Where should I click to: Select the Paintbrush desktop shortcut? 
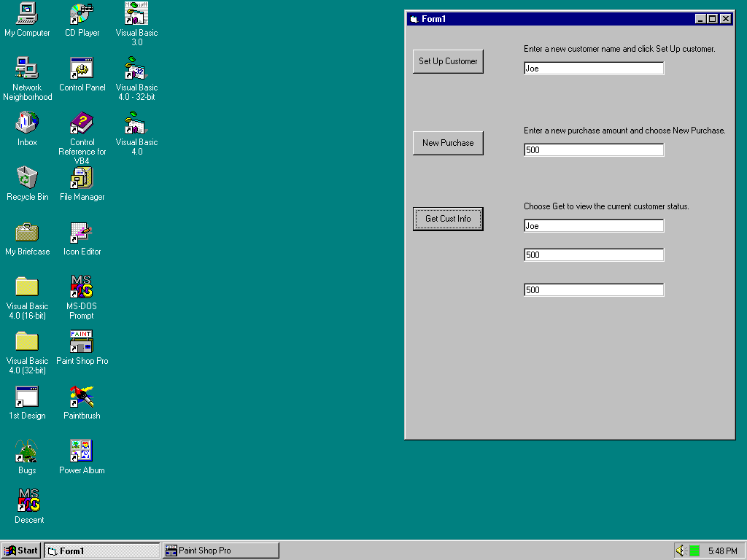[82, 397]
